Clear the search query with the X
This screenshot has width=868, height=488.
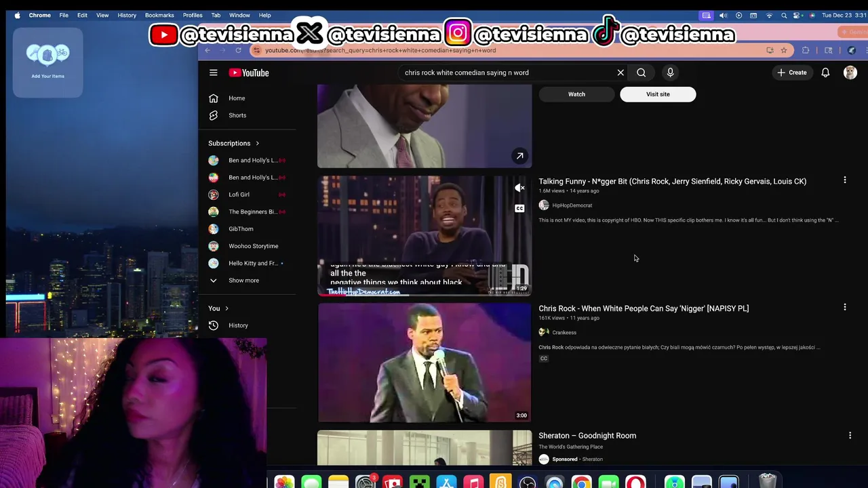[x=620, y=73]
